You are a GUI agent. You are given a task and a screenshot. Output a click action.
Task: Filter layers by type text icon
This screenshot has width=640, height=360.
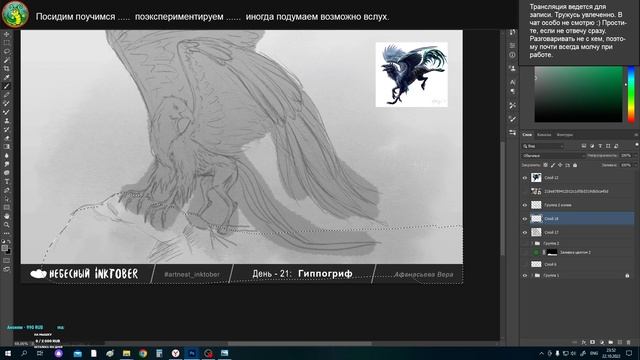click(x=600, y=146)
